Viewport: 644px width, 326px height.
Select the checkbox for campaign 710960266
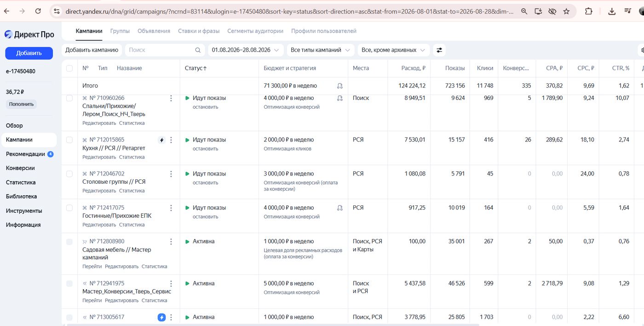69,98
